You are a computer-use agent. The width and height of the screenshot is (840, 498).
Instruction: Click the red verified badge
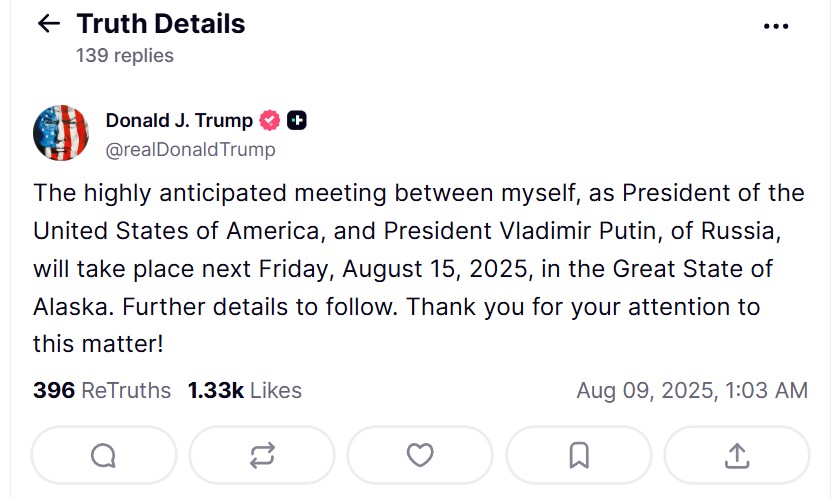tap(270, 121)
